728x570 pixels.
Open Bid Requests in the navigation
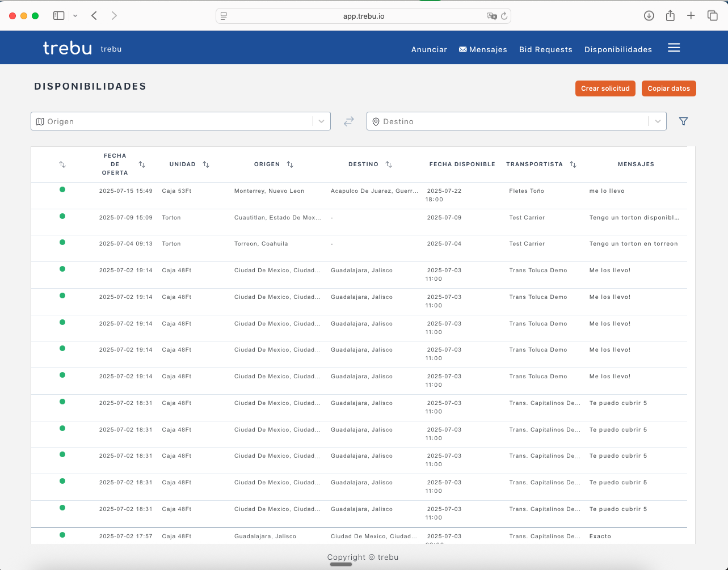(546, 49)
